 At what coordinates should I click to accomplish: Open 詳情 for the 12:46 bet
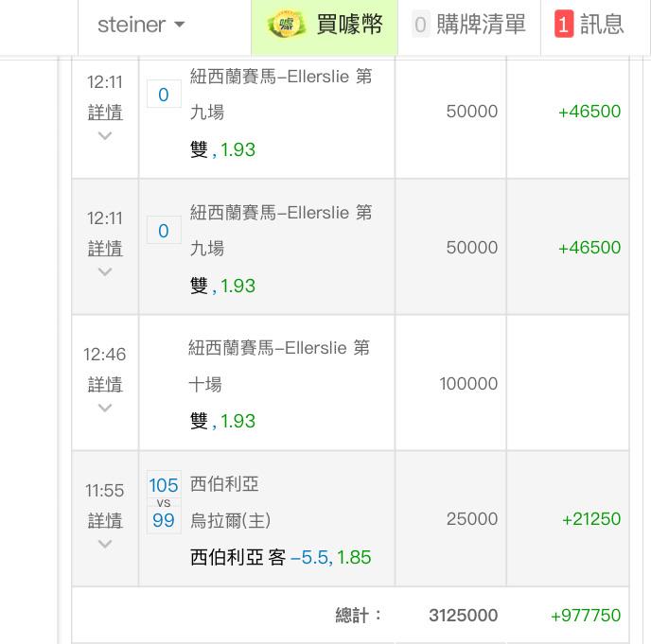click(105, 384)
